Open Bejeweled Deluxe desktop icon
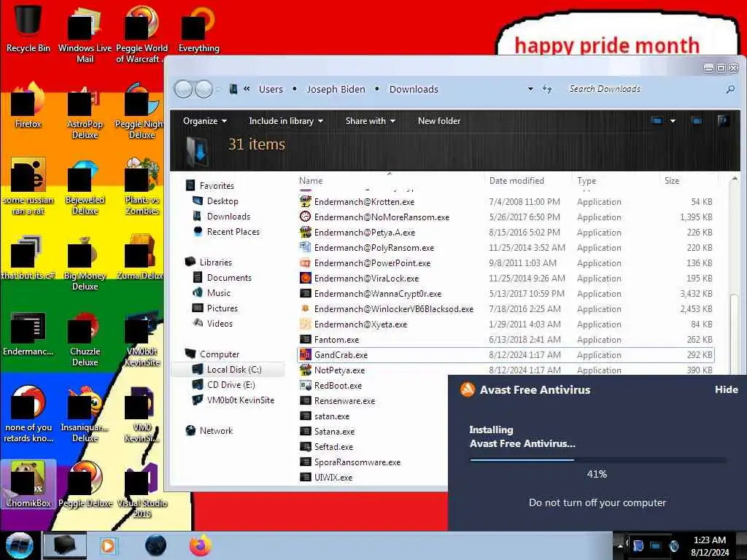Screen dimensions: 747x560 [85, 187]
